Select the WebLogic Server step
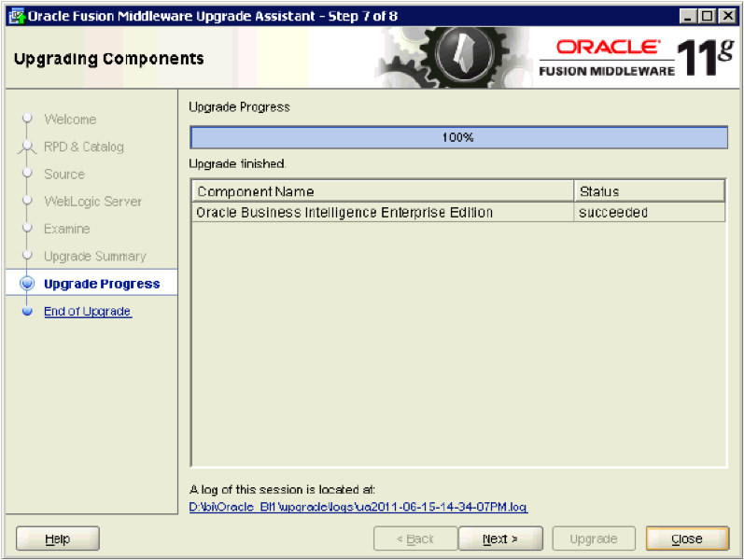The width and height of the screenshot is (744, 560). (x=92, y=202)
